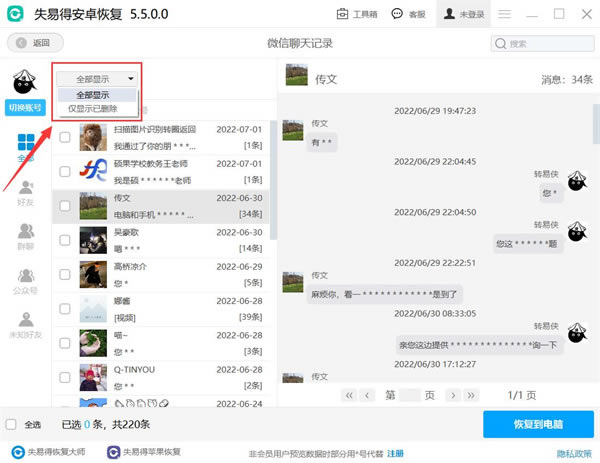Viewport: 600px width, 463px height.
Task: Open the hamburger menu in title bar
Action: 504,14
